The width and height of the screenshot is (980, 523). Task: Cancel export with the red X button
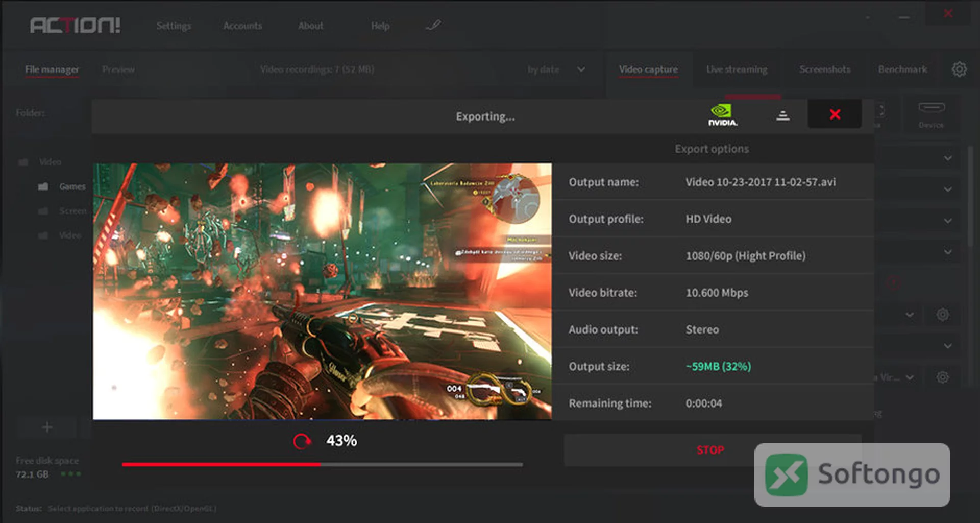click(x=835, y=114)
